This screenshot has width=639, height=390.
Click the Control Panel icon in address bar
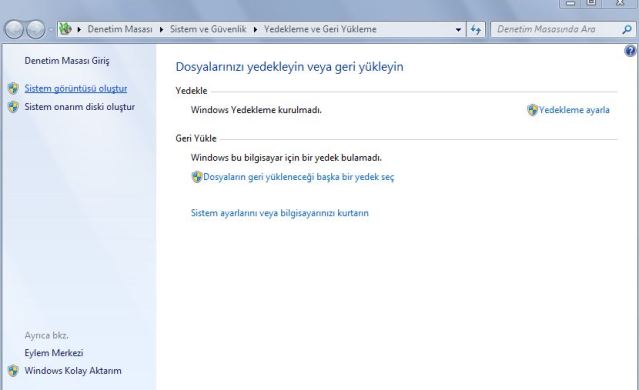point(65,29)
